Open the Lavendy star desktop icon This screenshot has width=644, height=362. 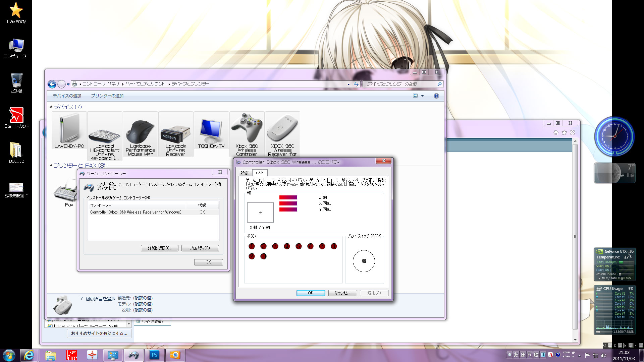[x=16, y=13]
